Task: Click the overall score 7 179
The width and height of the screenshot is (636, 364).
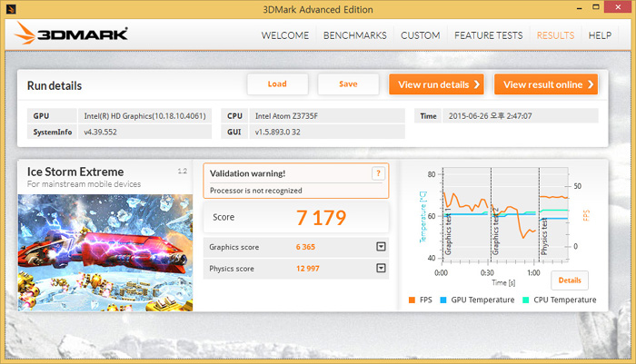Action: click(x=321, y=218)
